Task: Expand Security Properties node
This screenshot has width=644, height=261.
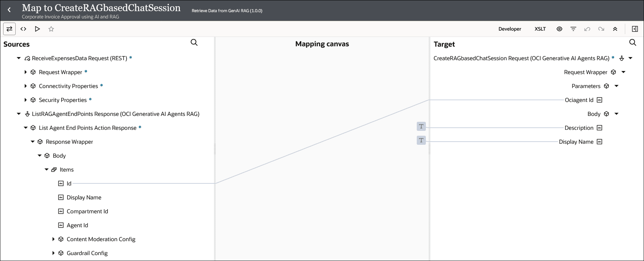Action: (x=25, y=100)
